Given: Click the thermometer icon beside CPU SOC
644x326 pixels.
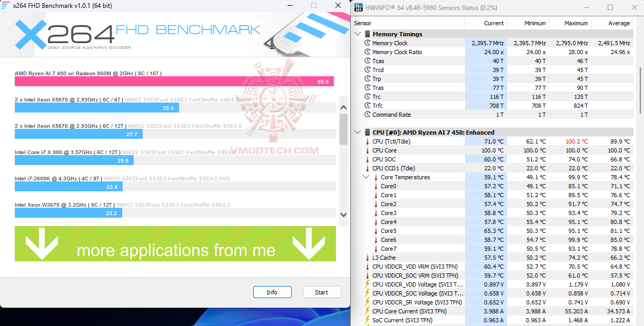Looking at the screenshot, I should [368, 159].
